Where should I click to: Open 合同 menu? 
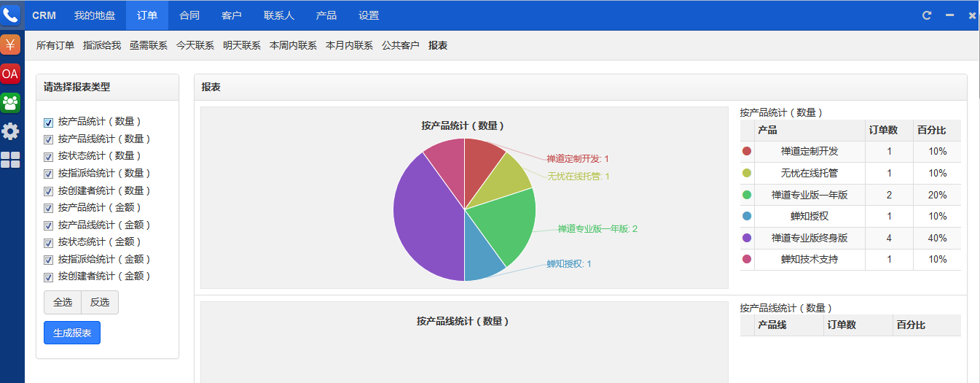coord(189,15)
